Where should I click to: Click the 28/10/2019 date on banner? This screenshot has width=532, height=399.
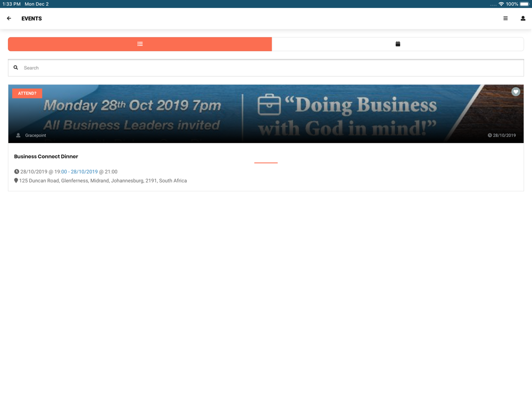[x=504, y=135]
